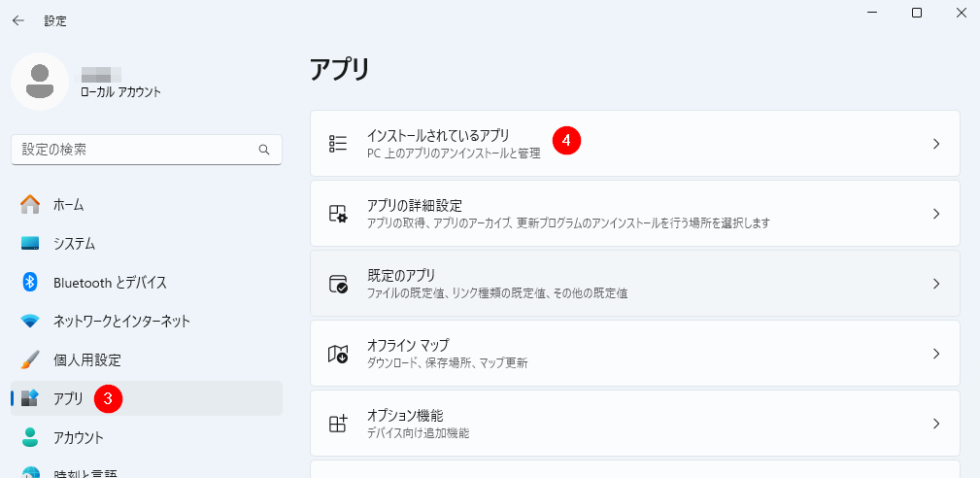Click the インストールされているアプリ list icon
Image resolution: width=980 pixels, height=478 pixels.
click(337, 144)
